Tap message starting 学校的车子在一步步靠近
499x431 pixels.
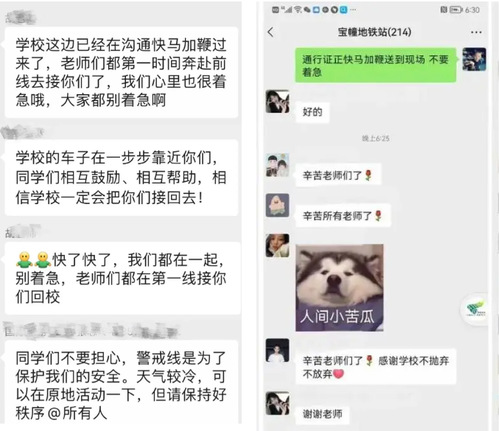(x=121, y=178)
